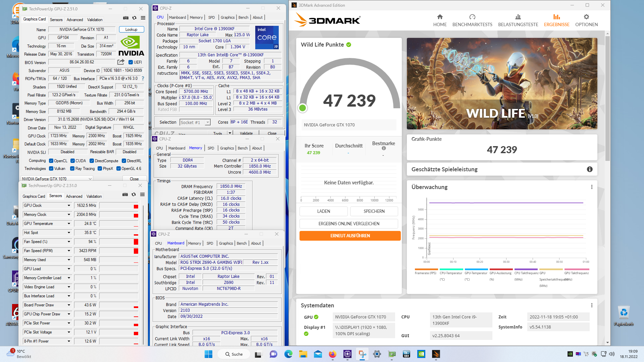Click the refresh icon in the GPU-Z Sensors window

click(133, 194)
